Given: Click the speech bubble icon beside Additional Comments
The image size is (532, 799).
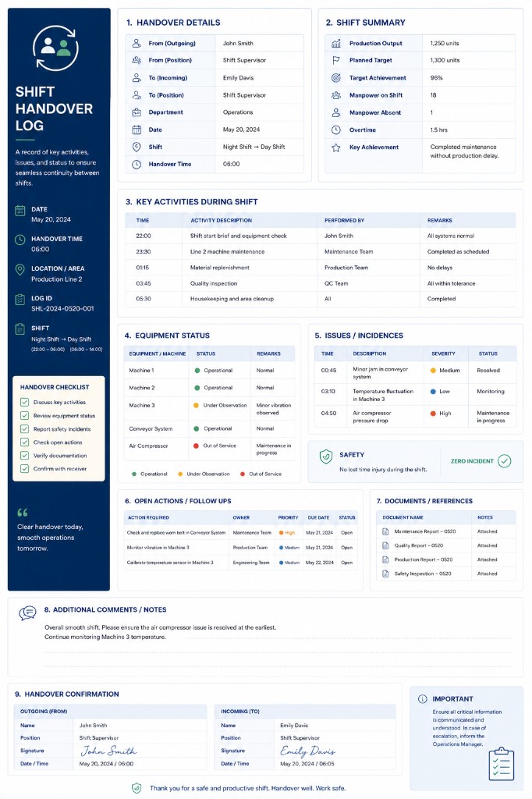Looking at the screenshot, I should point(27,612).
